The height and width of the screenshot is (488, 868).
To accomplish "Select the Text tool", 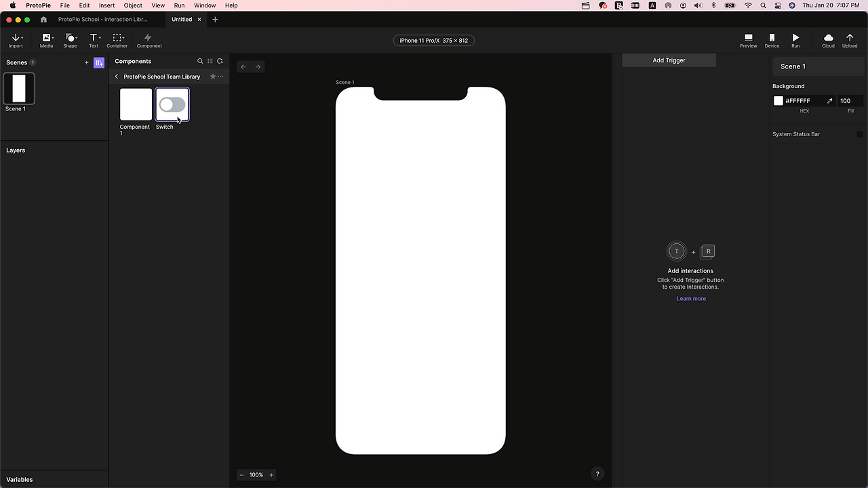I will 93,39.
